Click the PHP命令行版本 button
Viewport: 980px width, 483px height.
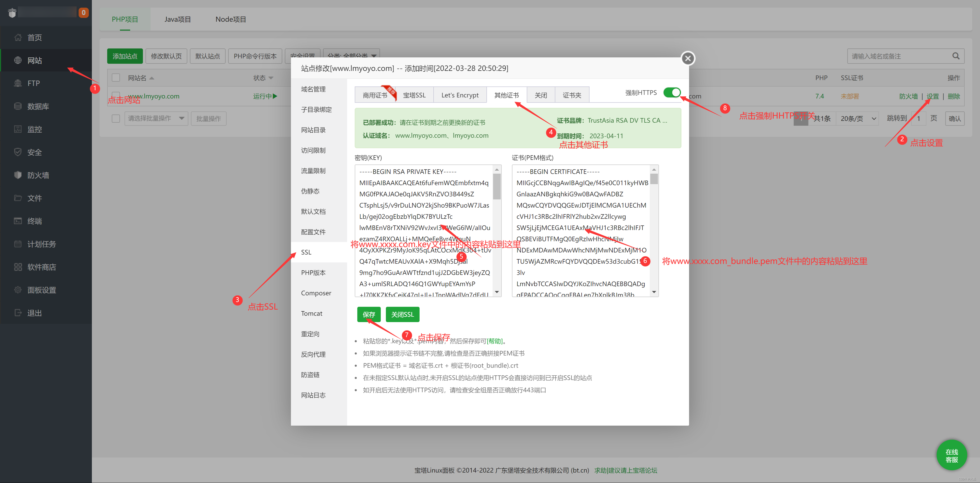(255, 56)
